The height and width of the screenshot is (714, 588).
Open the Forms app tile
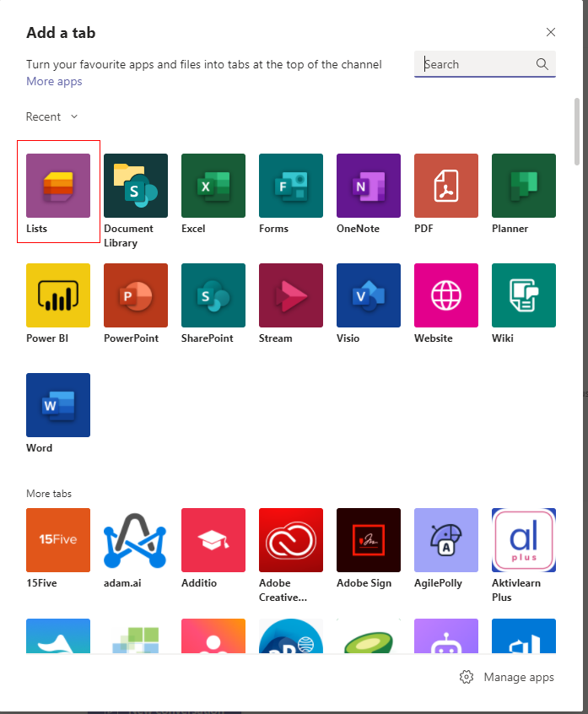[291, 186]
